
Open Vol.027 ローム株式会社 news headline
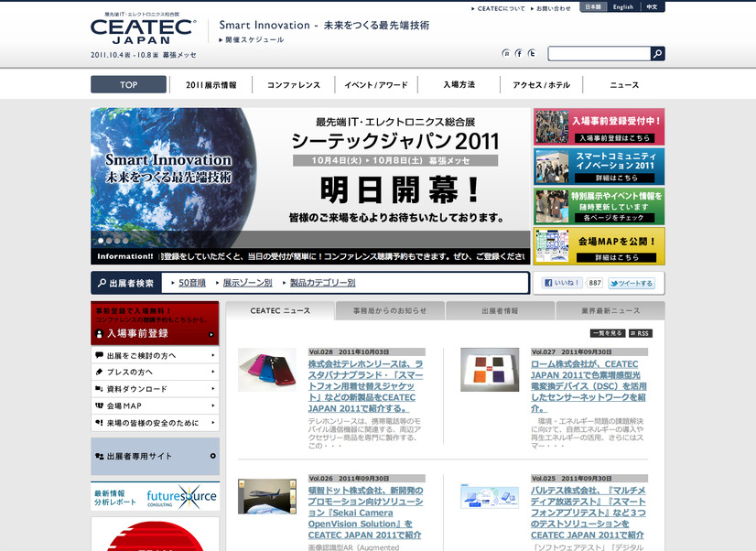coord(589,386)
